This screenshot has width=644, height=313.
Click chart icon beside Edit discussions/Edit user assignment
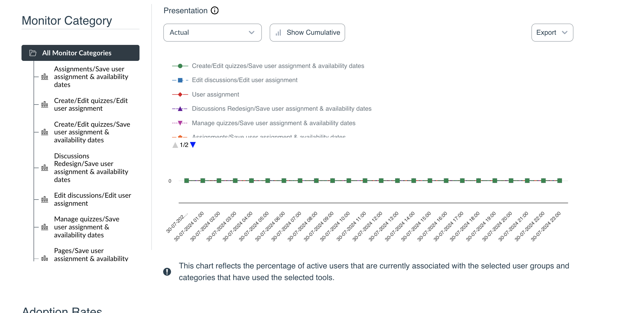(45, 200)
